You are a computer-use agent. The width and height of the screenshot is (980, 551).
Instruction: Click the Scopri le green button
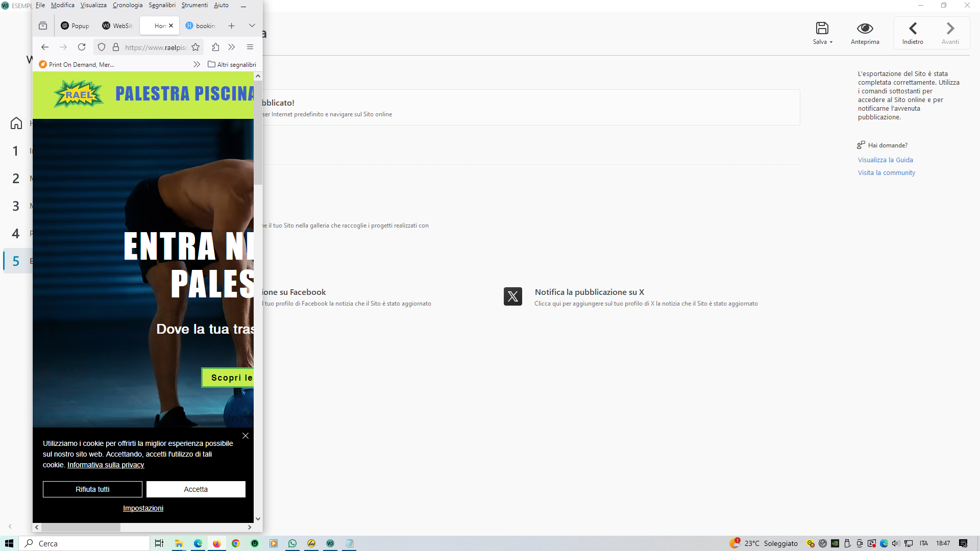[x=228, y=378]
